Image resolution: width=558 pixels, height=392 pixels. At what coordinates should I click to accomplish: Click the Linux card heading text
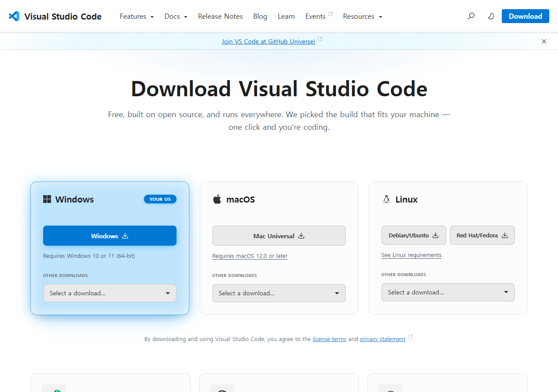pyautogui.click(x=407, y=199)
